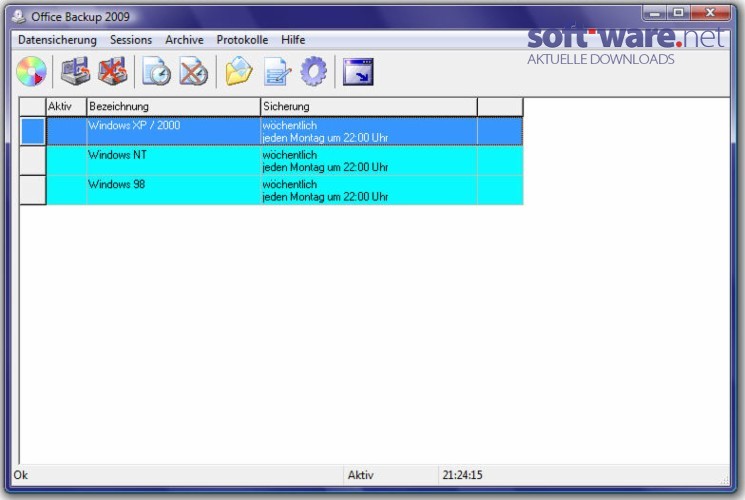
Task: Open the Sessions menu
Action: pyautogui.click(x=131, y=40)
